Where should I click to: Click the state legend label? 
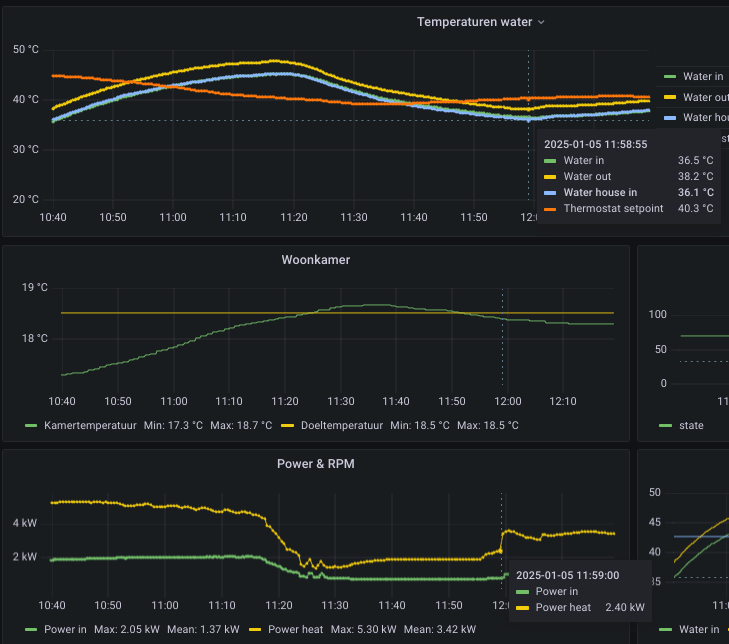(691, 425)
